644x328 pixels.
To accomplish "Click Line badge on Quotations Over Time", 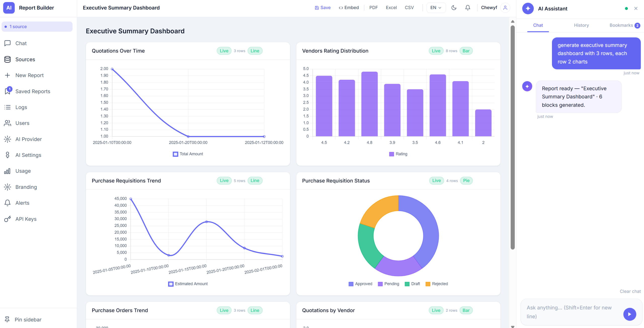I will pos(255,51).
